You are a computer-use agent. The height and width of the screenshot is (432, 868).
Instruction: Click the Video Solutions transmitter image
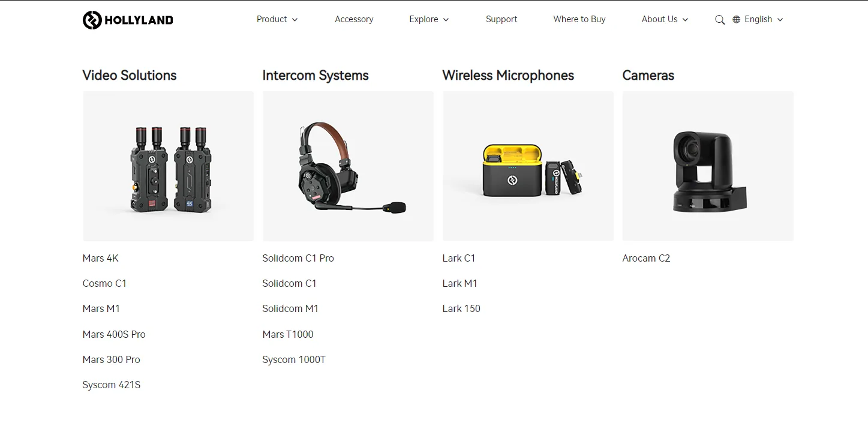click(x=168, y=166)
